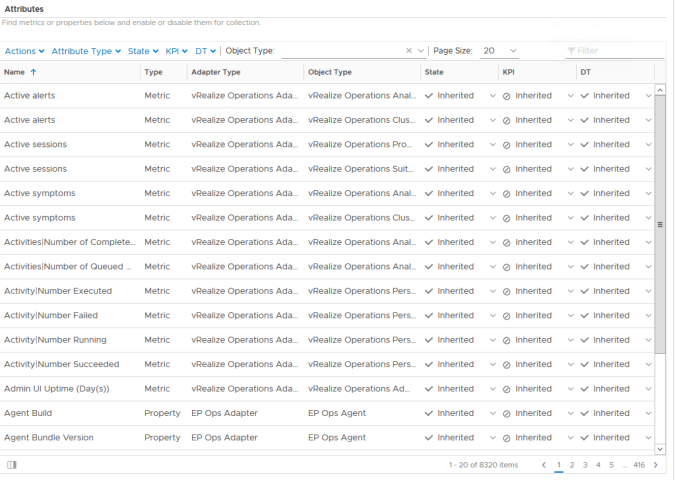This screenshot has width=675, height=480.
Task: Toggle the column chooser icon at bottom left
Action: [12, 465]
